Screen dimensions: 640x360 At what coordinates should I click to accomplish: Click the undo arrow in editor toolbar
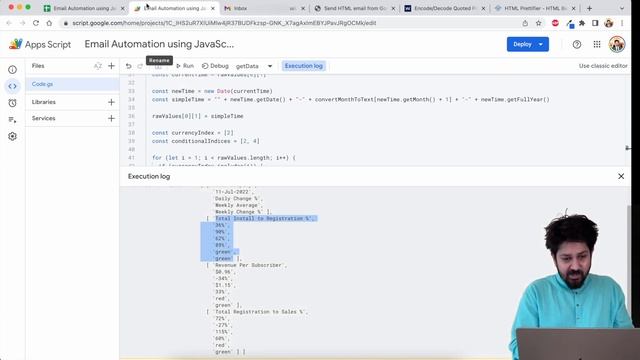click(129, 66)
